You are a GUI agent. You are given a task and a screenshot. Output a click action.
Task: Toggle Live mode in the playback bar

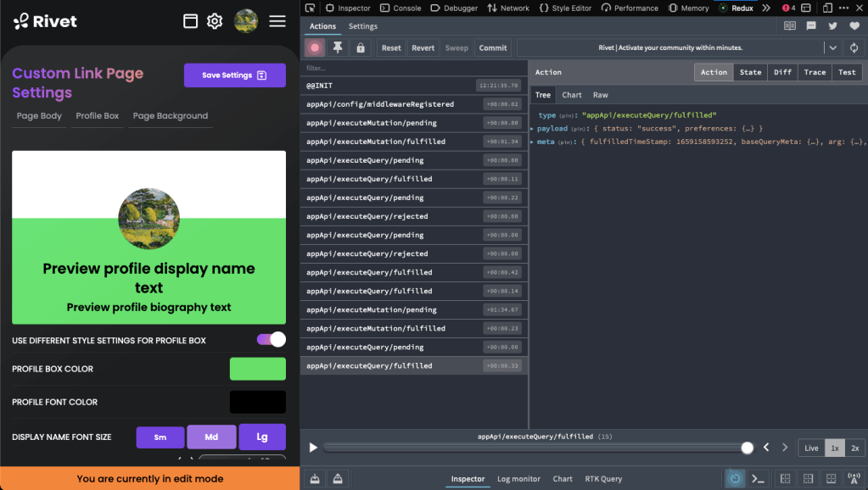(x=810, y=448)
